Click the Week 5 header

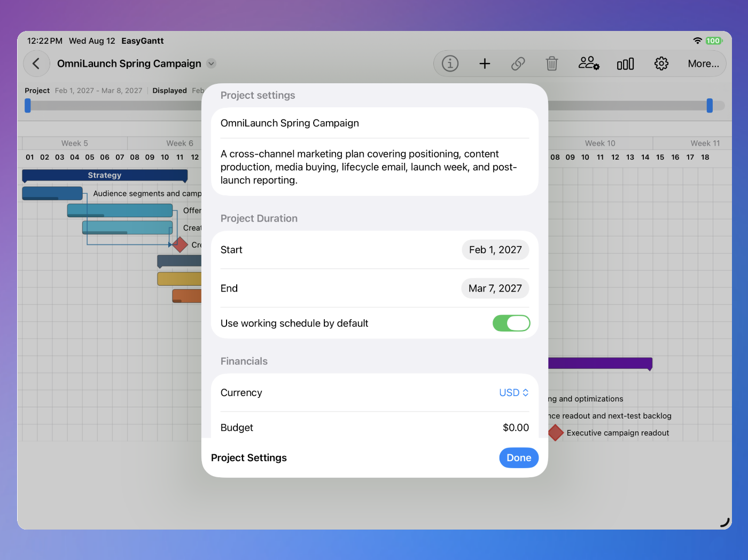pos(75,143)
